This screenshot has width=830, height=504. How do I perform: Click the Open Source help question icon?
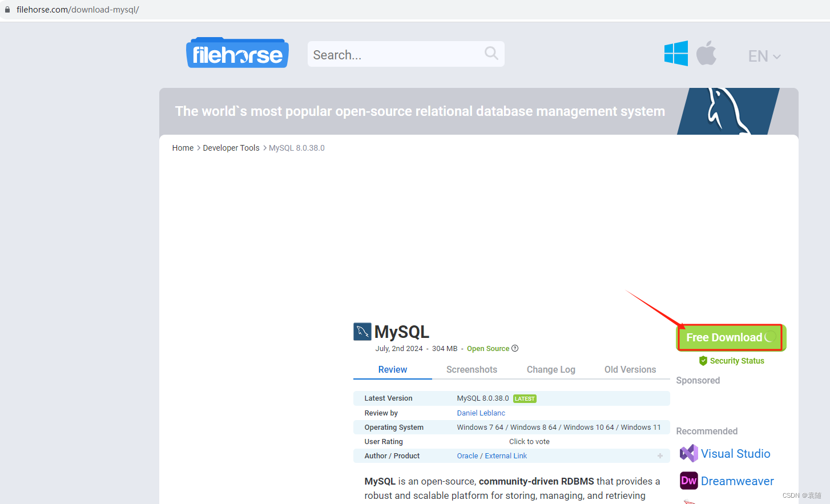515,348
